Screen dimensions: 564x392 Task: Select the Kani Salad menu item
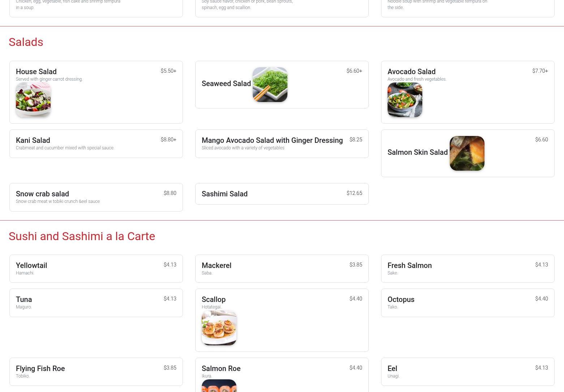click(x=96, y=144)
